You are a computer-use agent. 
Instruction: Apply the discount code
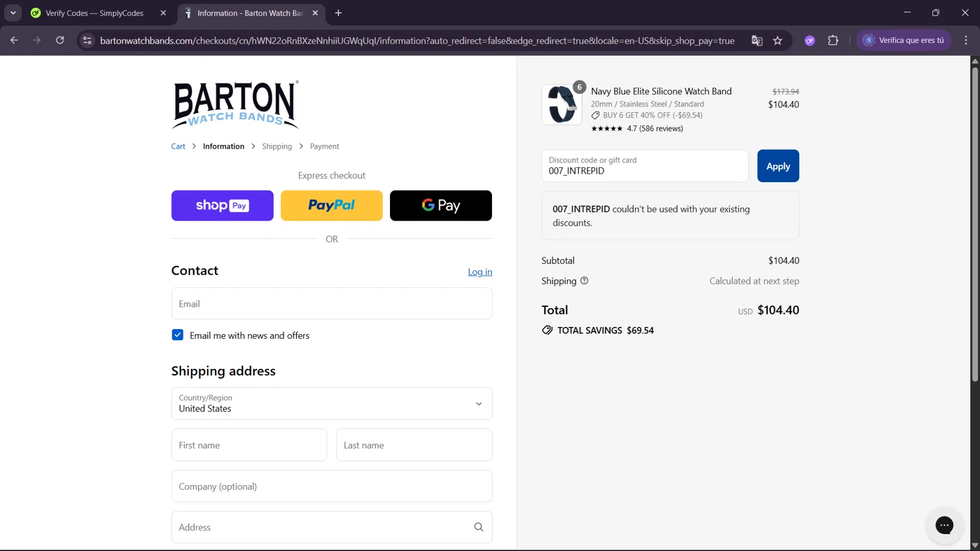coord(778,166)
